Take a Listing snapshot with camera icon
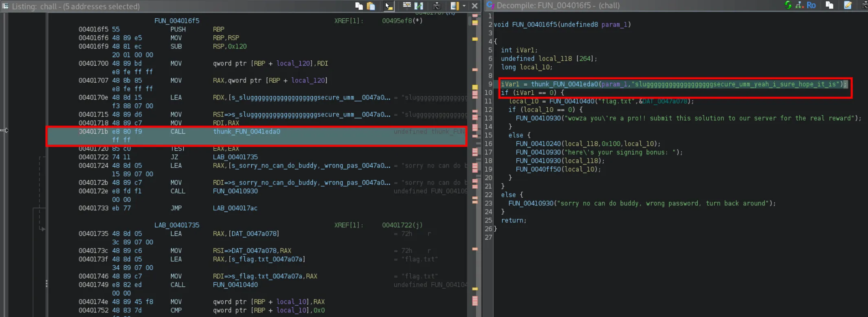 [437, 6]
